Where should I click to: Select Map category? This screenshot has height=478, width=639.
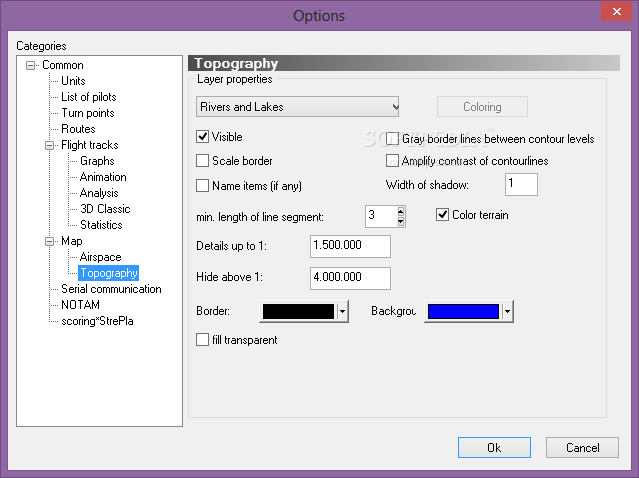click(72, 241)
